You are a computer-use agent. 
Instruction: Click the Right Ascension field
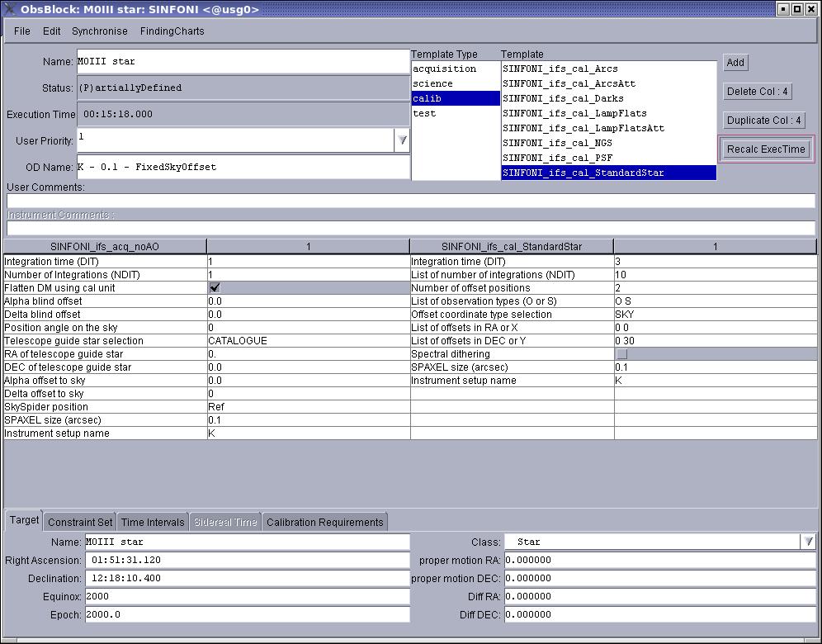click(x=248, y=560)
